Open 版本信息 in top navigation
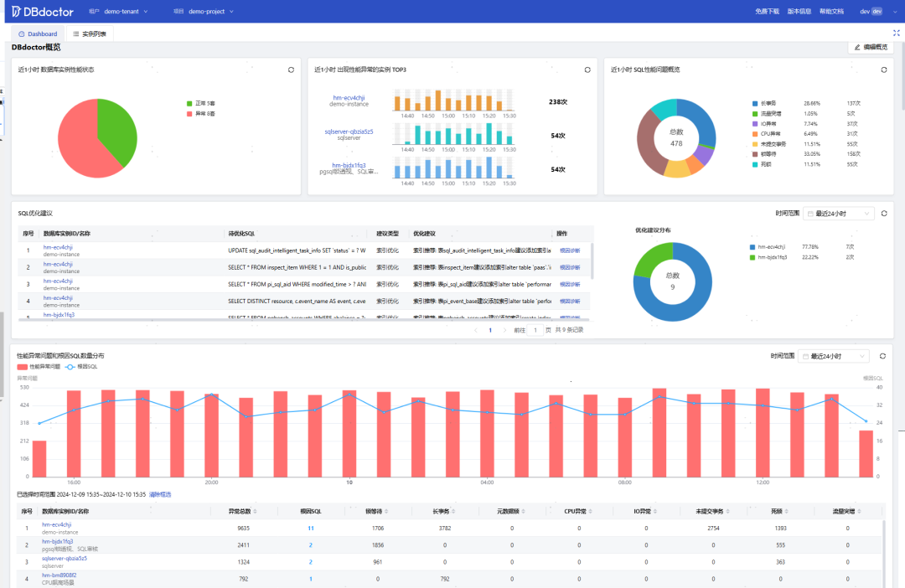Screen dimensions: 905x588 tap(799, 12)
